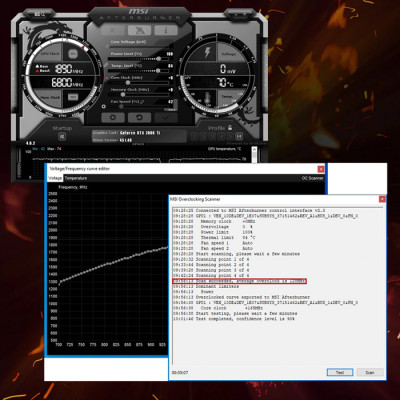
Task: Click the Profile lock icon
Action: (x=230, y=128)
